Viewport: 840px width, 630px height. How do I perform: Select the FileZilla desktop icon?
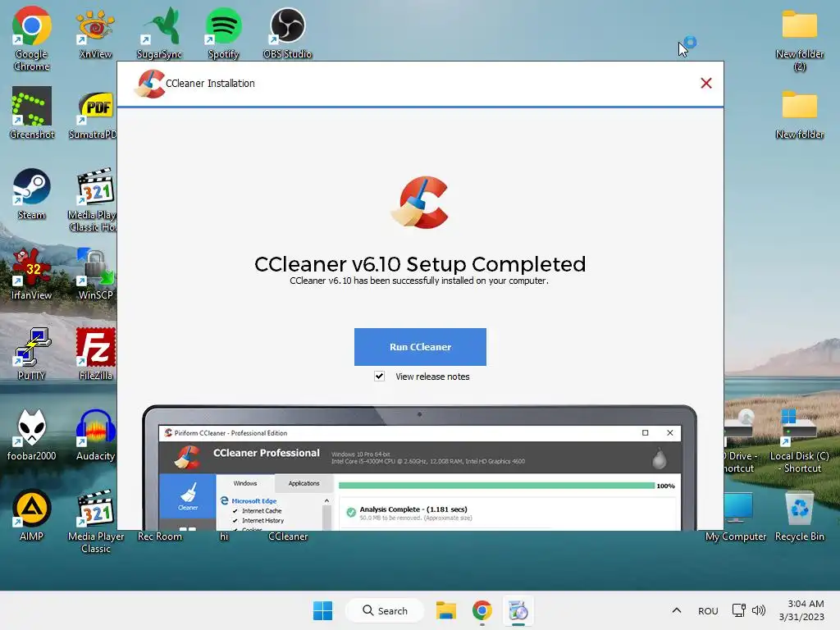tap(95, 354)
